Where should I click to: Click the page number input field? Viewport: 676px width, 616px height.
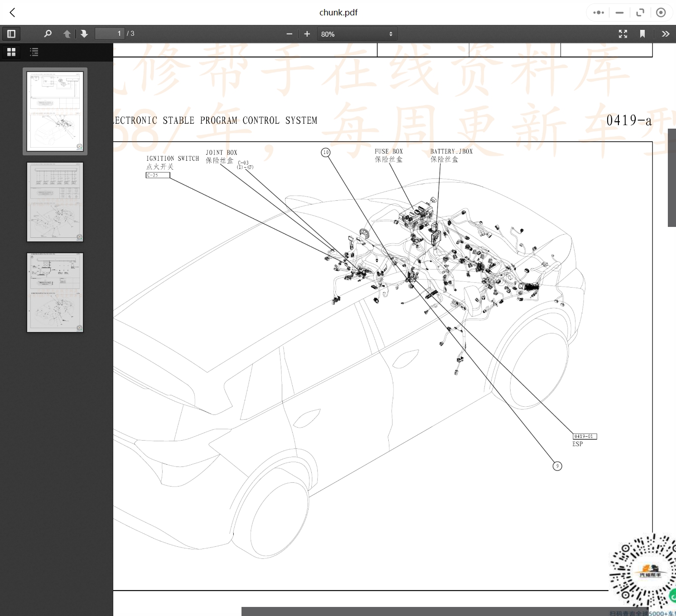coord(110,34)
